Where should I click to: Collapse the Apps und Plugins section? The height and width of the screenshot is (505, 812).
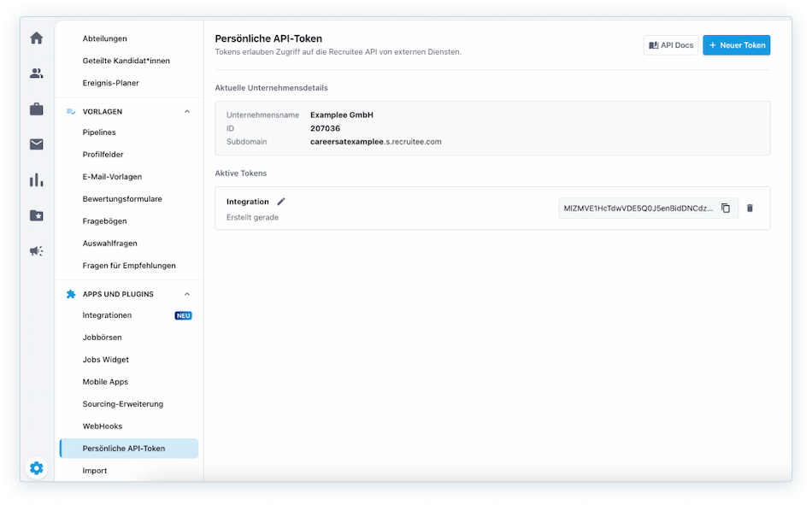point(187,295)
